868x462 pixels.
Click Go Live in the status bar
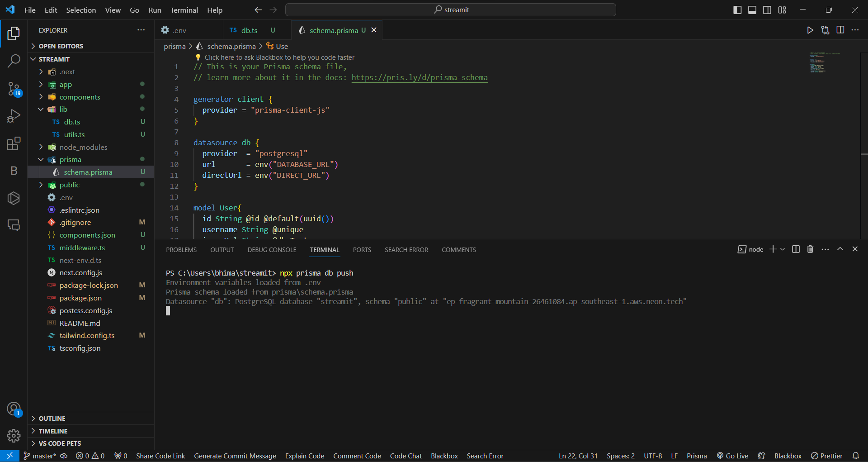tap(732, 456)
